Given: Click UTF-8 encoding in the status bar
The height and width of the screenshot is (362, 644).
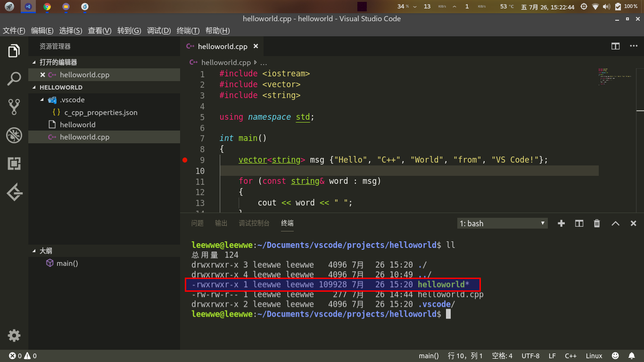Looking at the screenshot, I should 529,355.
